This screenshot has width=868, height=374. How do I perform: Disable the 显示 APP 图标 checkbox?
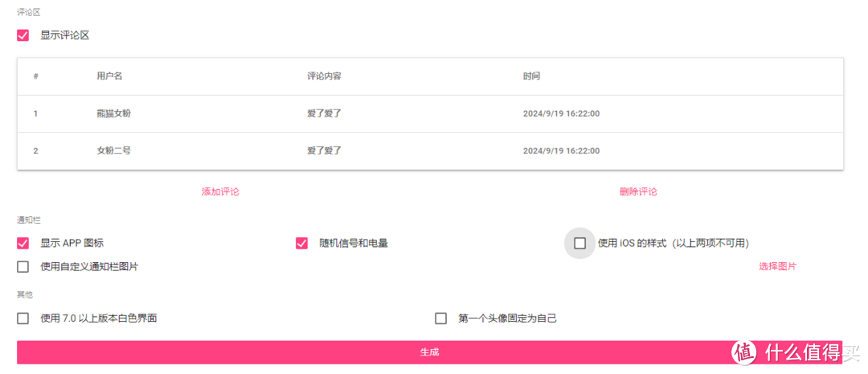[23, 243]
